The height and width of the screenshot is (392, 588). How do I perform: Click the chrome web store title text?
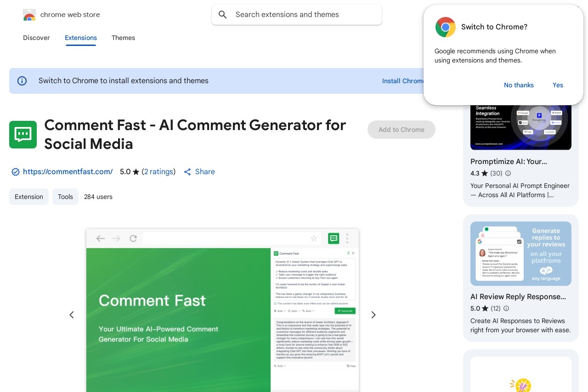70,15
